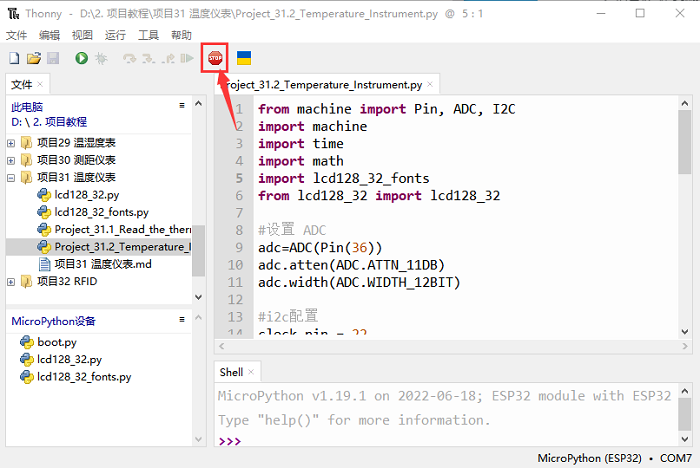Run the current script with green play icon
Image resolution: width=700 pixels, height=468 pixels.
[82, 59]
